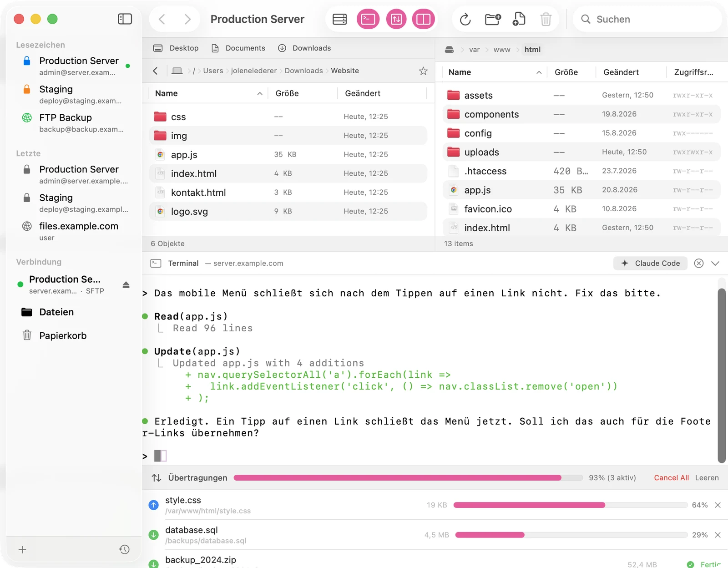728x568 pixels.
Task: Click Cancel All transfers
Action: 671,478
